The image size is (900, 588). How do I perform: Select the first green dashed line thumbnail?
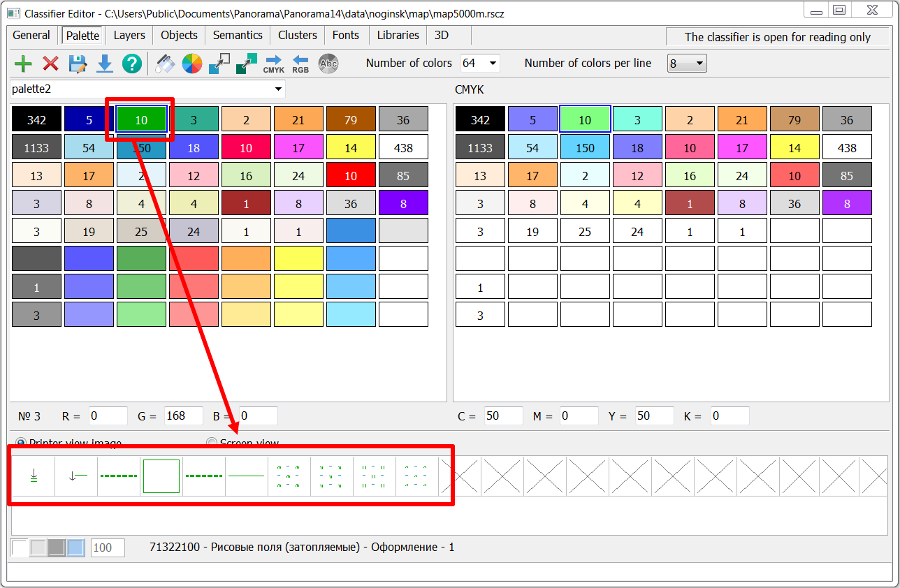point(119,476)
